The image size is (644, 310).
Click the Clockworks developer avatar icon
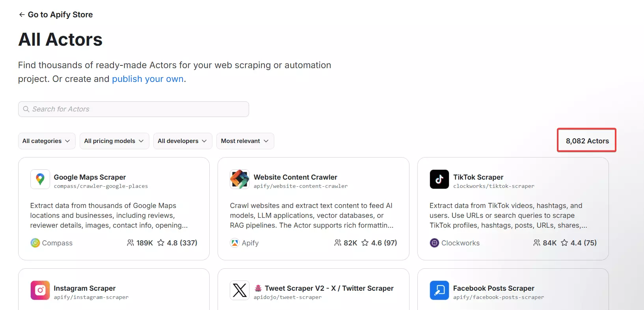pos(434,243)
